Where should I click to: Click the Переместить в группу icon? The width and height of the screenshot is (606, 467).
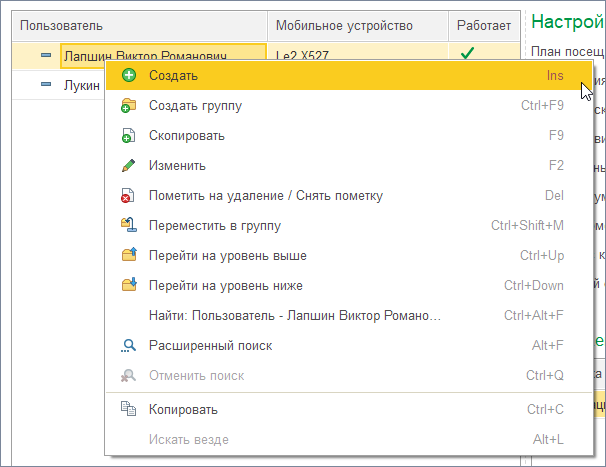[x=128, y=226]
